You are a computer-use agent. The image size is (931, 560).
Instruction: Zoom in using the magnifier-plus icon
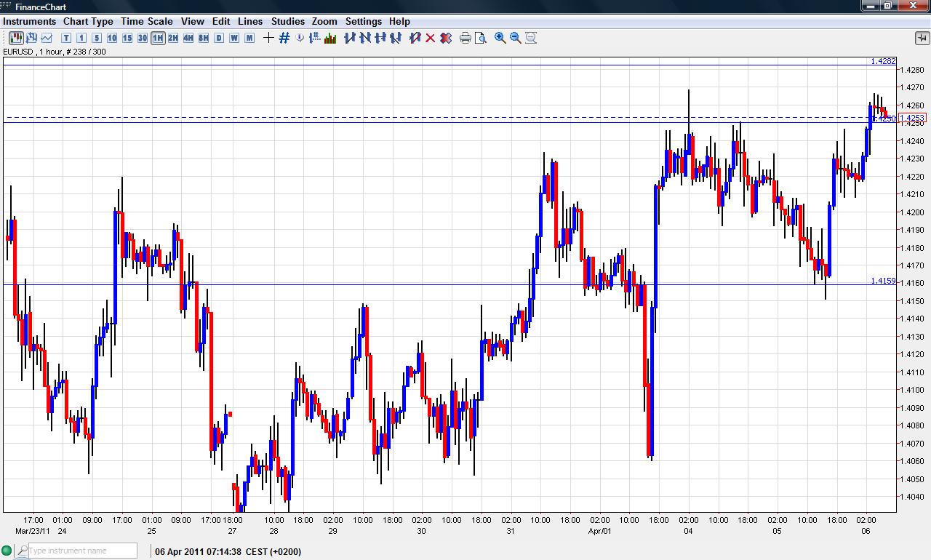tap(499, 38)
